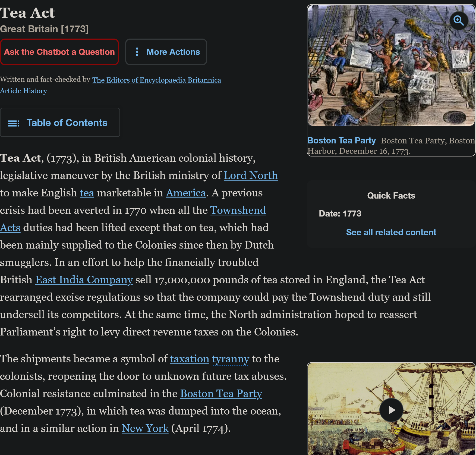Click Ask the Chatbot a Question
This screenshot has height=455, width=476.
[59, 52]
